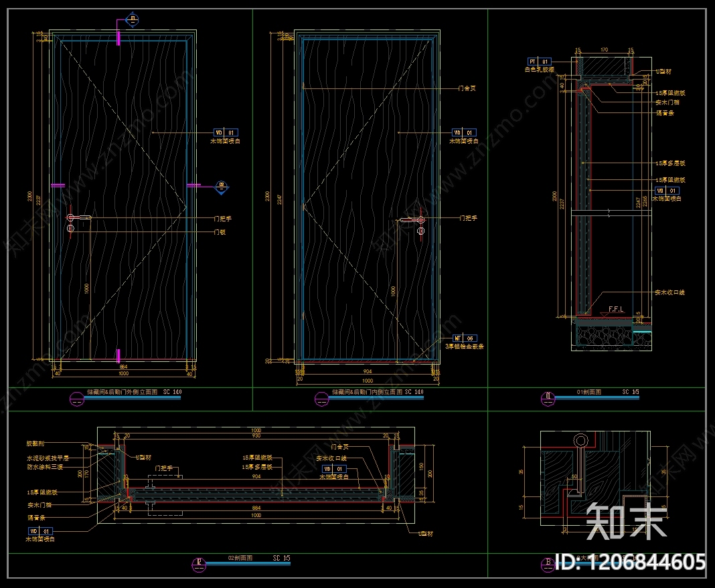The width and height of the screenshot is (715, 588).
Task: Click the section marker 02 diamond symbol
Action: [222, 186]
